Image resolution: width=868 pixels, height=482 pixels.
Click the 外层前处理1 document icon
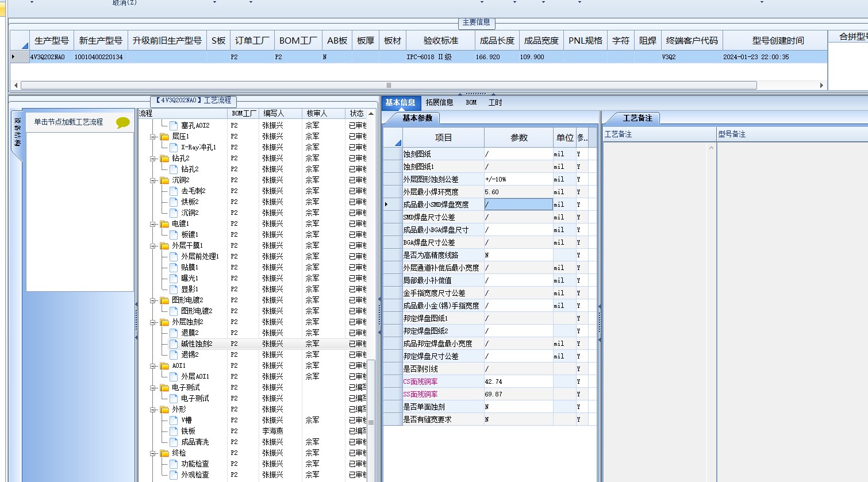click(174, 256)
